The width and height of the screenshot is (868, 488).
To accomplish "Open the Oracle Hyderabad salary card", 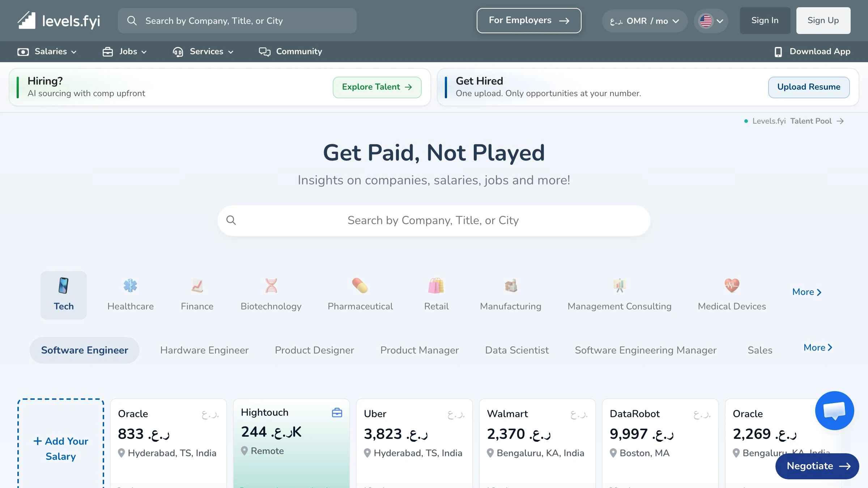I will [169, 444].
